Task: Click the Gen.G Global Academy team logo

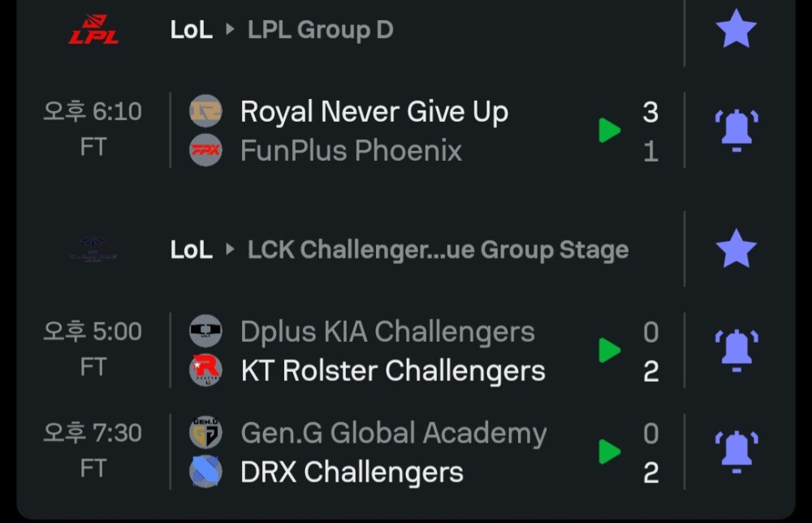Action: click(x=205, y=433)
